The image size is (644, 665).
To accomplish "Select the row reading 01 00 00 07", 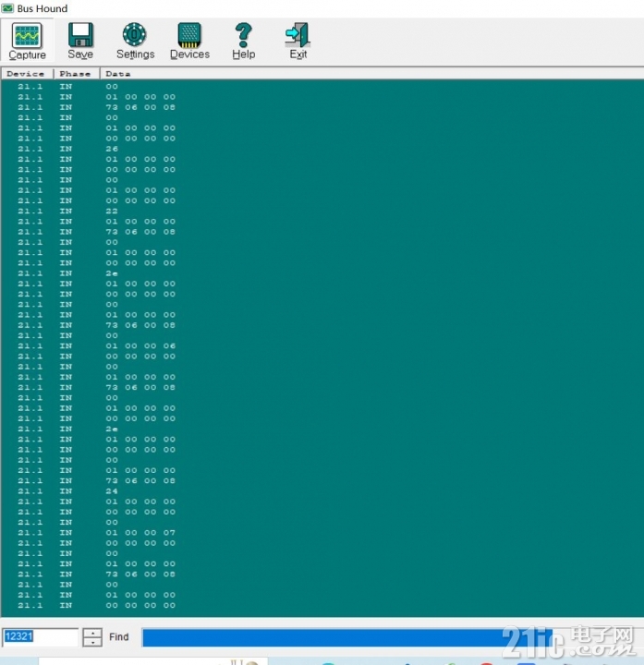I will click(322, 533).
